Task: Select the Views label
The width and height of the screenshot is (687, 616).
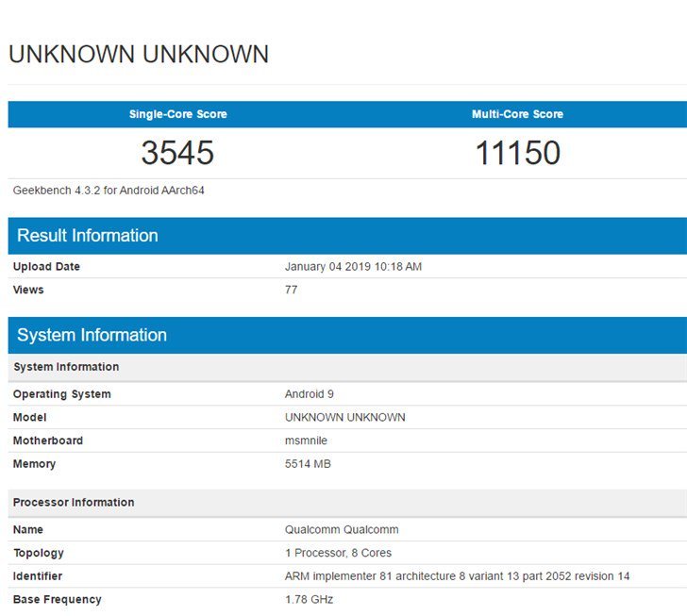Action: [28, 290]
